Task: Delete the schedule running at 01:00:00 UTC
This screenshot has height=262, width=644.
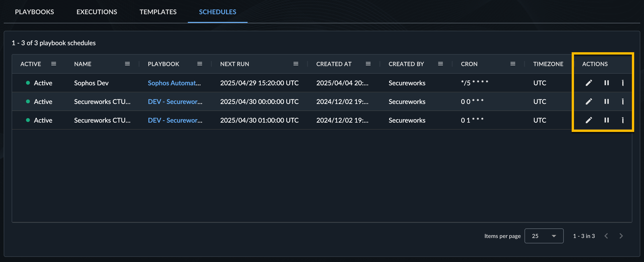Action: 623,120
